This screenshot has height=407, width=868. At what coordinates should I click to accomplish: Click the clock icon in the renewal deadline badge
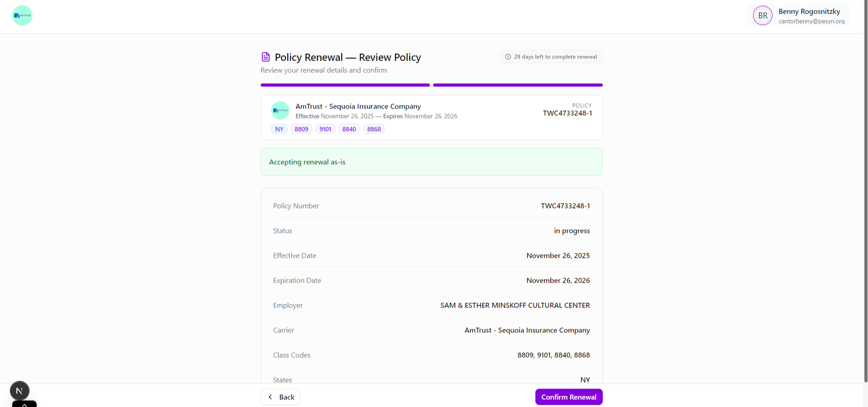(508, 57)
